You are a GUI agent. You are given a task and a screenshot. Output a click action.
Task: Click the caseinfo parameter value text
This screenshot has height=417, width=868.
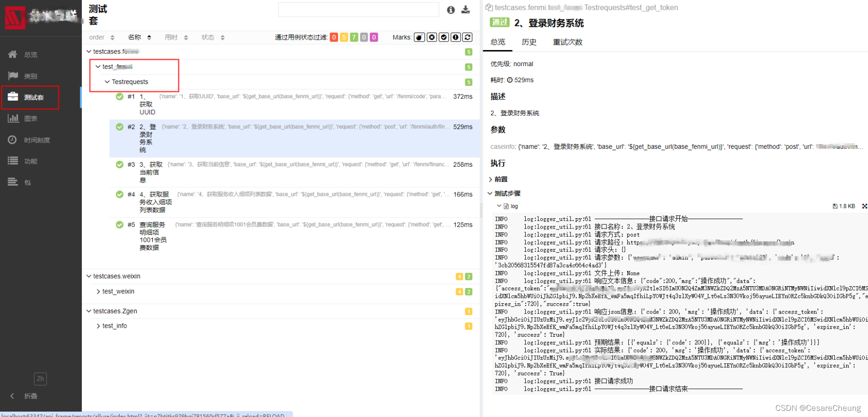(x=691, y=147)
